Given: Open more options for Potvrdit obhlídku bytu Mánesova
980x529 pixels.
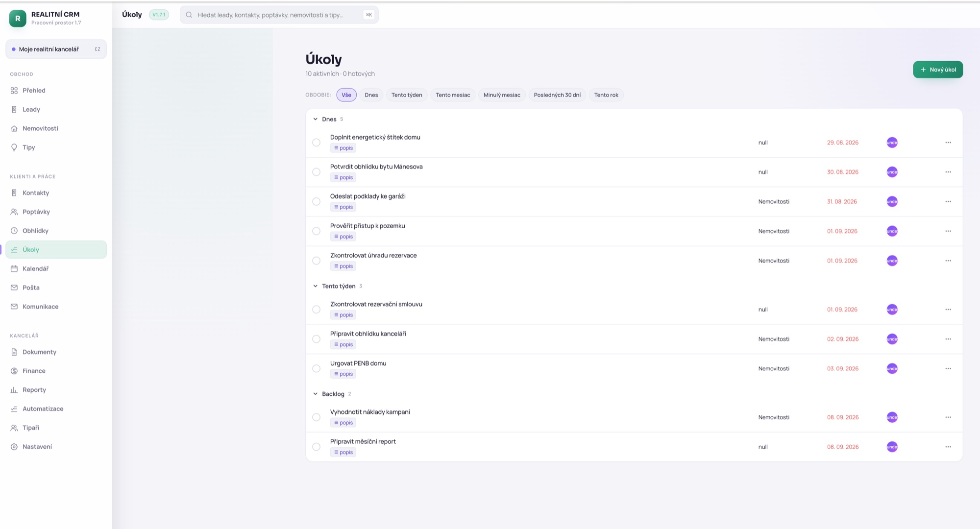Looking at the screenshot, I should (948, 172).
